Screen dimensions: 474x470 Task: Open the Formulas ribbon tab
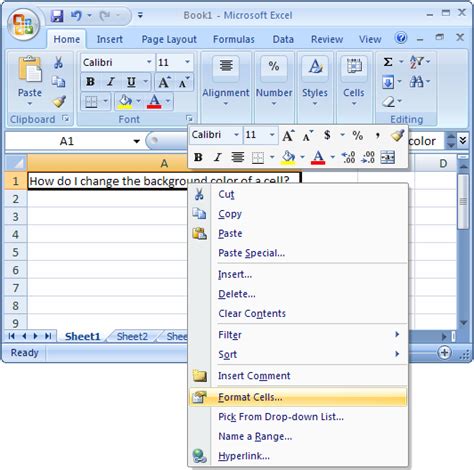[x=234, y=39]
